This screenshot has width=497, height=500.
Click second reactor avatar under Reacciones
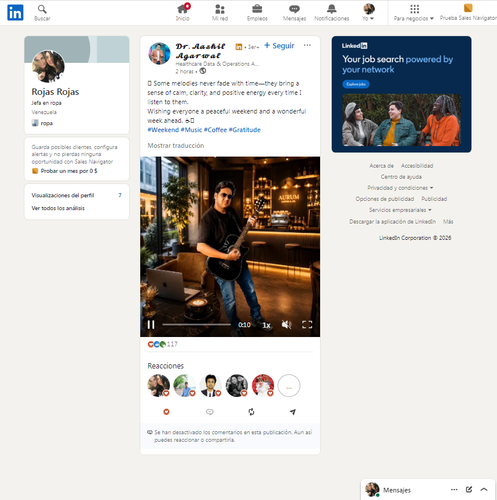point(185,386)
